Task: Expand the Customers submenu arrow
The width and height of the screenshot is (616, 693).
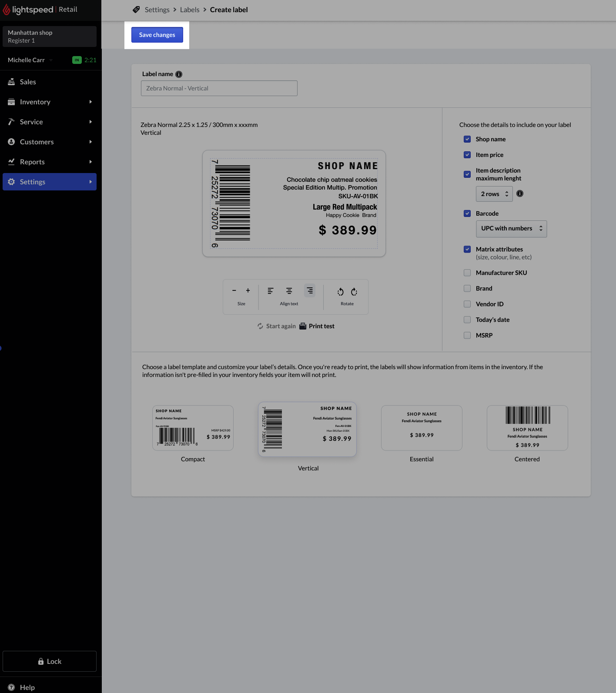Action: [90, 142]
